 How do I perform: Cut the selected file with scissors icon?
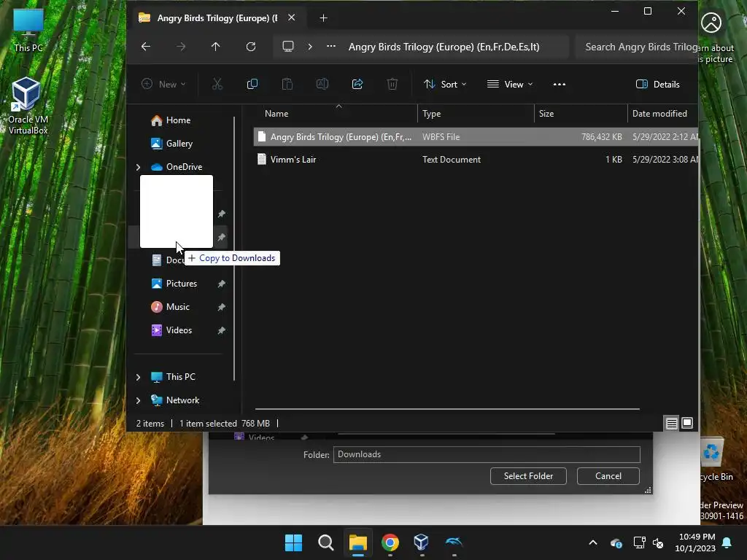[x=217, y=85]
